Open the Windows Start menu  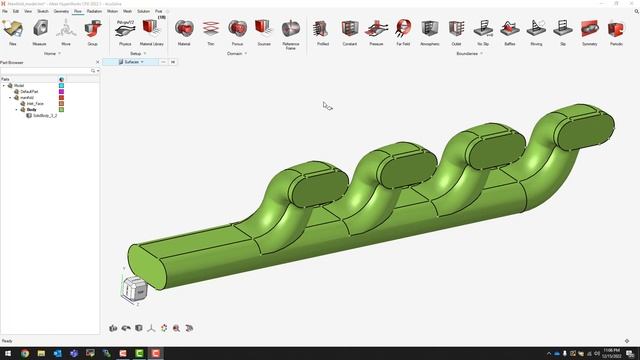click(x=8, y=353)
